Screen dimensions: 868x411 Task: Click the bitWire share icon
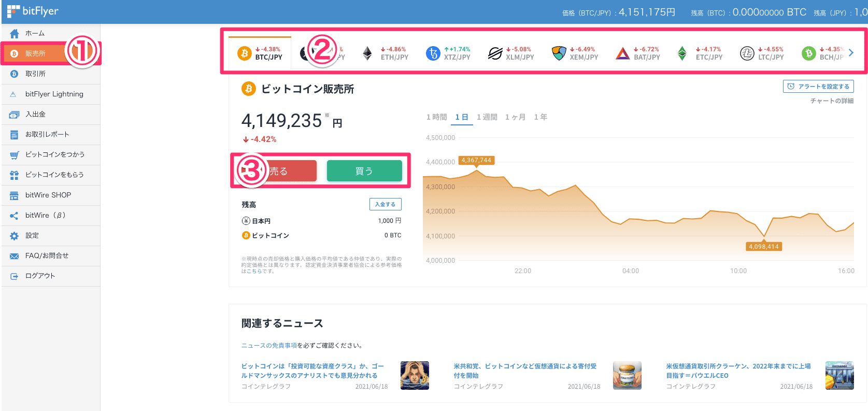click(x=14, y=216)
